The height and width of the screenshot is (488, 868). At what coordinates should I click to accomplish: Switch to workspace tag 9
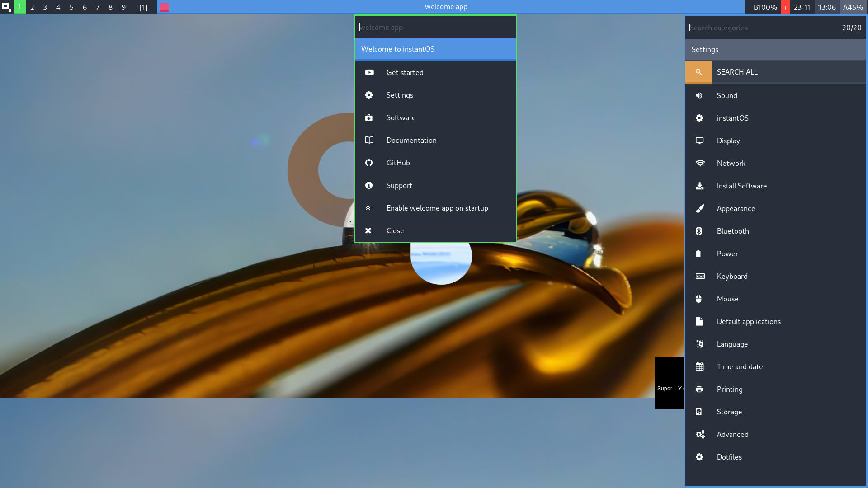click(x=124, y=7)
